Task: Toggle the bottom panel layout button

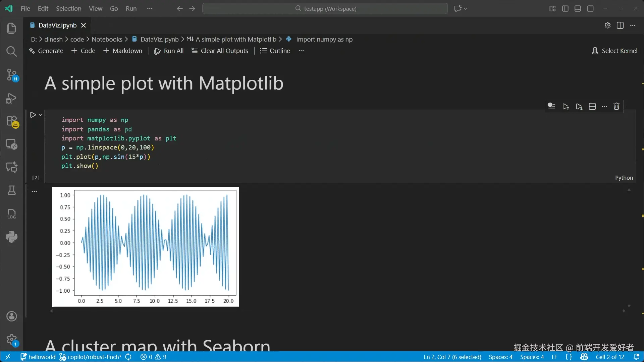Action: 578,9
